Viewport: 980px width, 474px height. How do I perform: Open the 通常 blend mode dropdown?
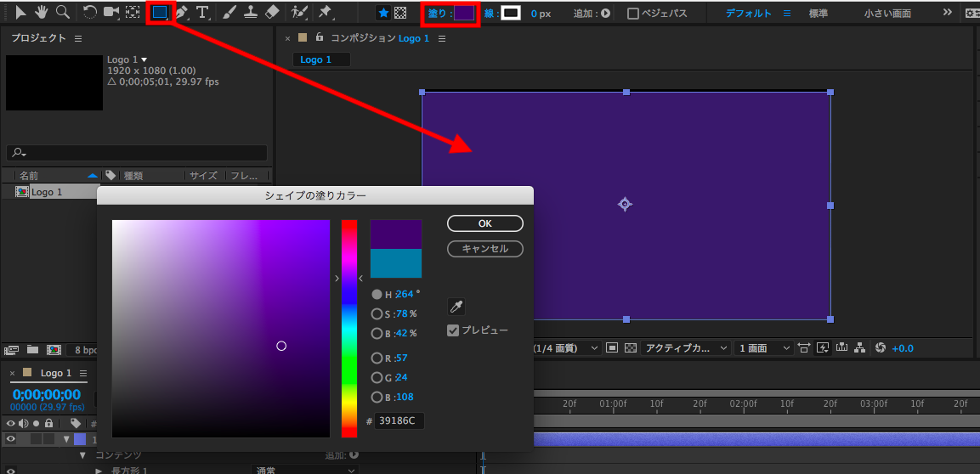[305, 471]
